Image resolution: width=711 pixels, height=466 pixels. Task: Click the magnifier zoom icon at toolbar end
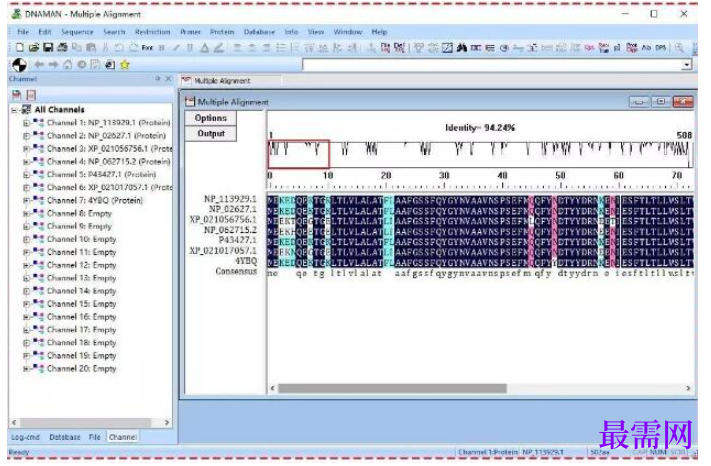pos(679,48)
